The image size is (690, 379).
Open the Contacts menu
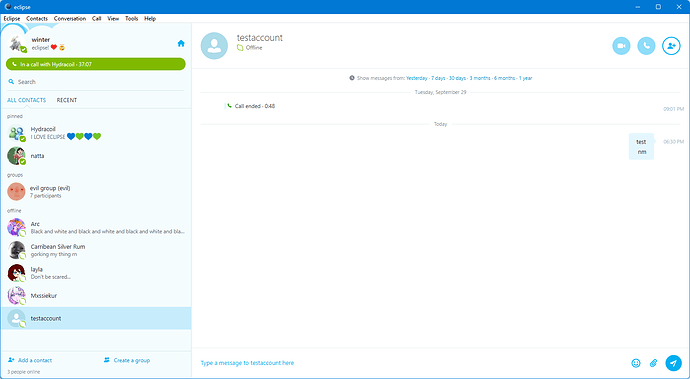(x=37, y=18)
